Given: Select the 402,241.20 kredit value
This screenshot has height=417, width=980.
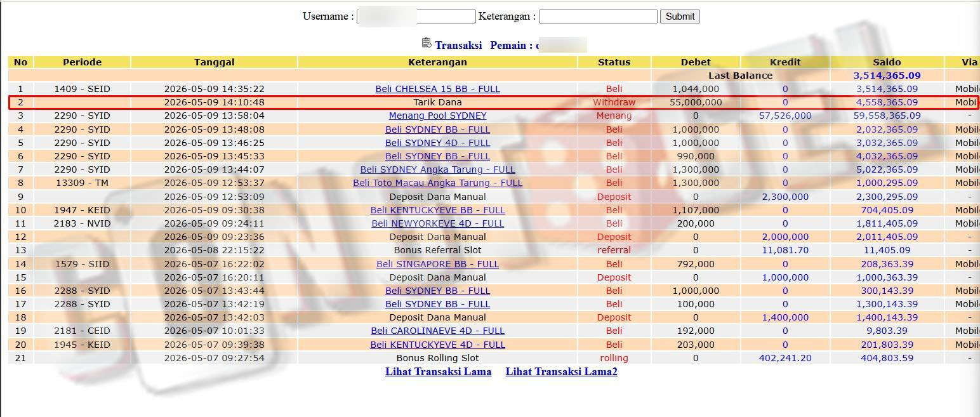Looking at the screenshot, I should tap(785, 358).
